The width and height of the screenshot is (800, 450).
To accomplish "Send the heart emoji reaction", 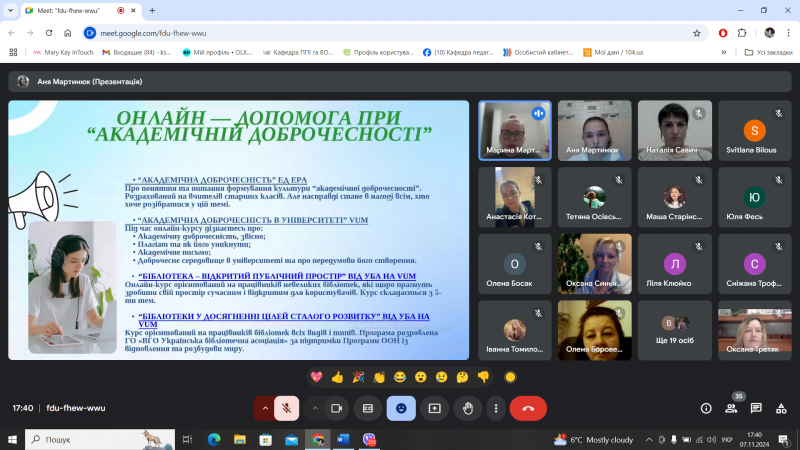I will click(x=316, y=377).
